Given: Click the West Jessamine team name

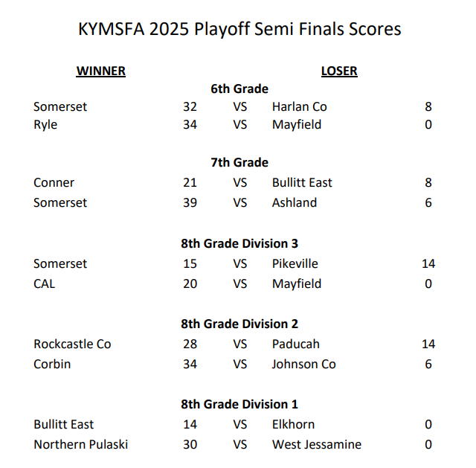Looking at the screenshot, I should point(317,444).
